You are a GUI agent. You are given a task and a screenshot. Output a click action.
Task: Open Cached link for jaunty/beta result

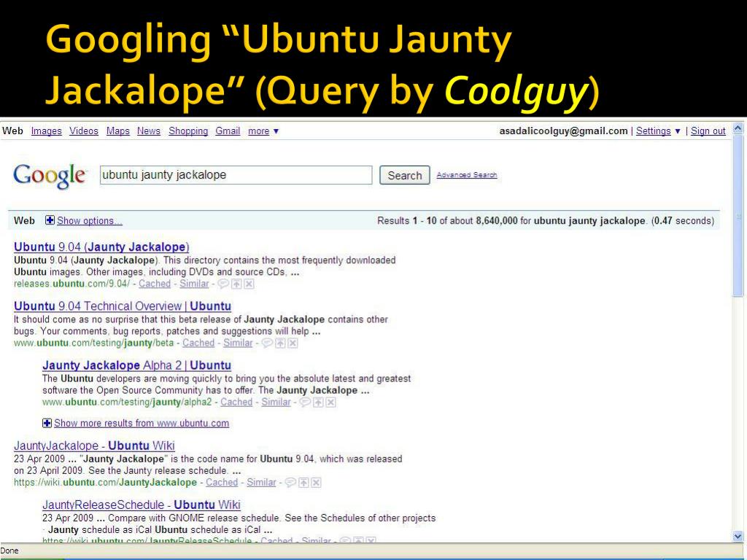pyautogui.click(x=198, y=343)
